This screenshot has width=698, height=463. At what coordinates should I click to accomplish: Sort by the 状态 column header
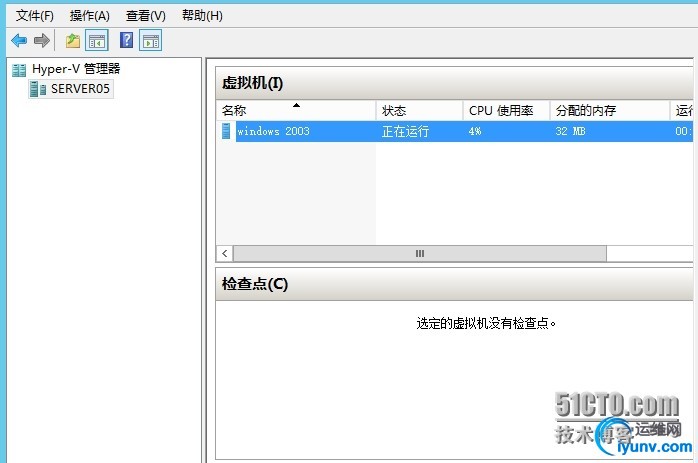[419, 110]
